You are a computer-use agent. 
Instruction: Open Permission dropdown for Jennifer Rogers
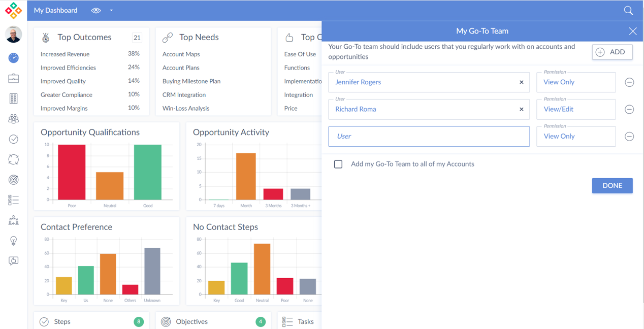tap(575, 82)
